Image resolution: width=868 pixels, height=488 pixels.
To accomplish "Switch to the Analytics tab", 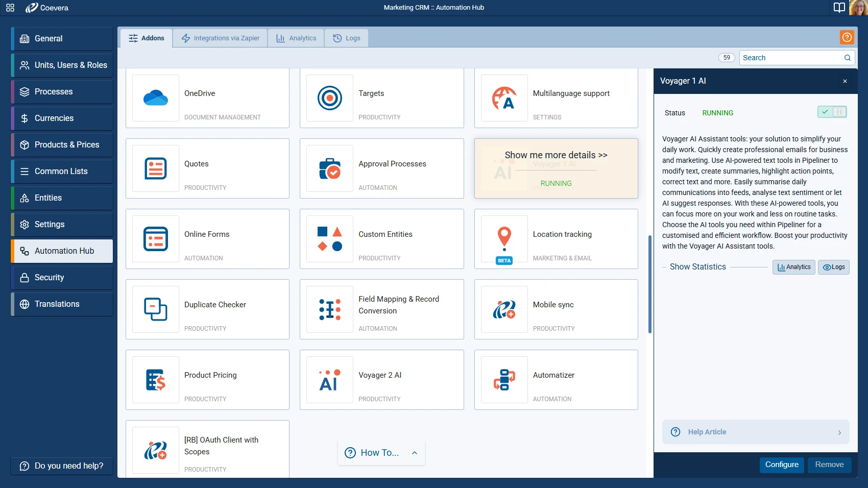I will tap(296, 38).
